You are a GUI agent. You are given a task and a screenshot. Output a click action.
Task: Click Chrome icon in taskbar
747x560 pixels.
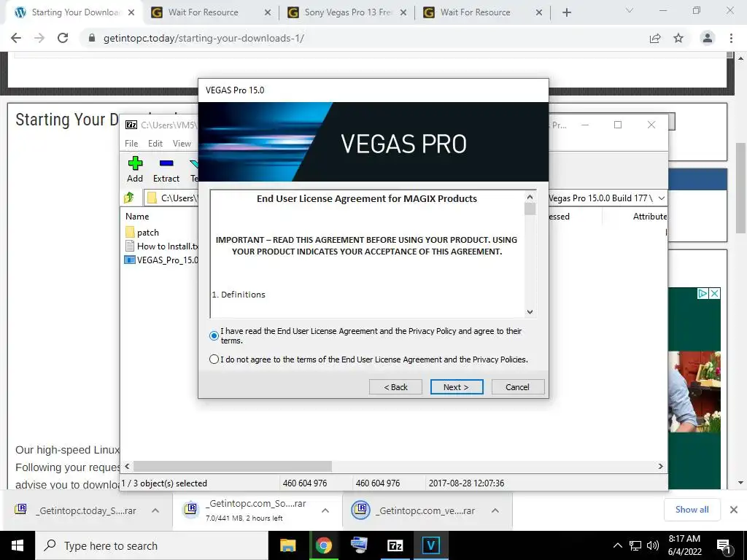pos(323,545)
